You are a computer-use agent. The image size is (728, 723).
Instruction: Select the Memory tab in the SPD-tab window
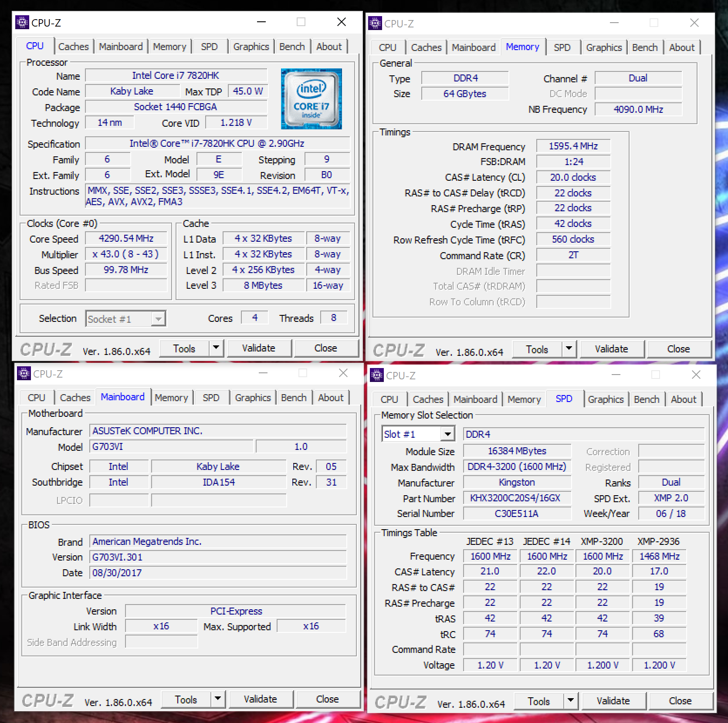(x=524, y=399)
